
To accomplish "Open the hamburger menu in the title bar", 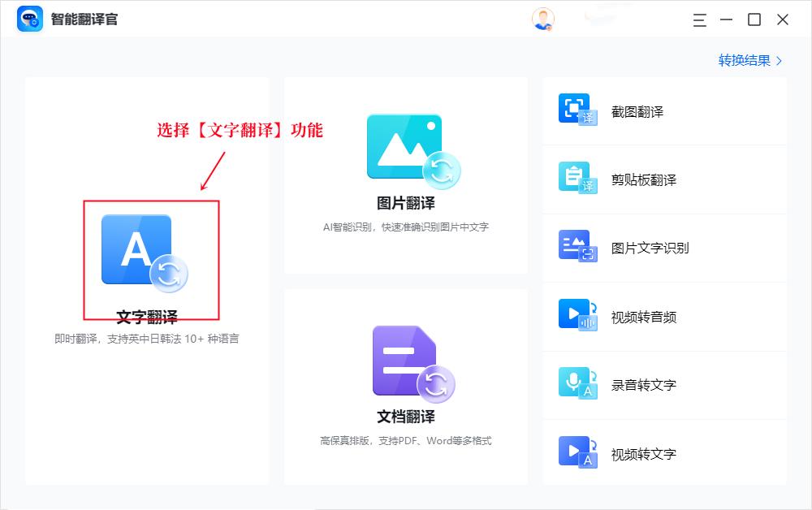I will [x=699, y=20].
